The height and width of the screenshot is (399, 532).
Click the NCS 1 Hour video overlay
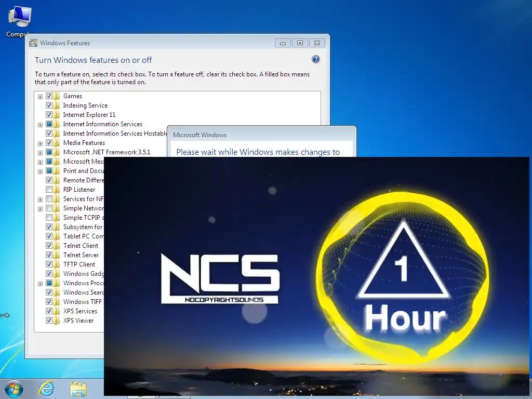point(317,276)
